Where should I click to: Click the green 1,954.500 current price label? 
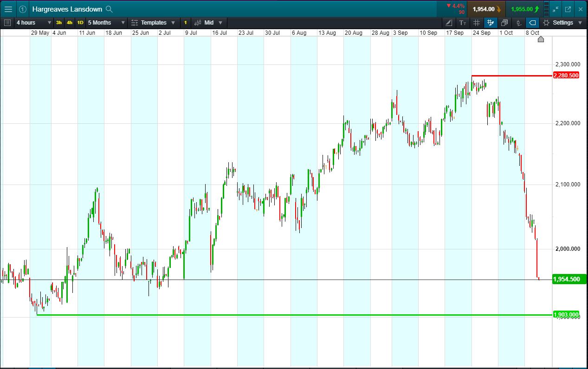(570, 279)
